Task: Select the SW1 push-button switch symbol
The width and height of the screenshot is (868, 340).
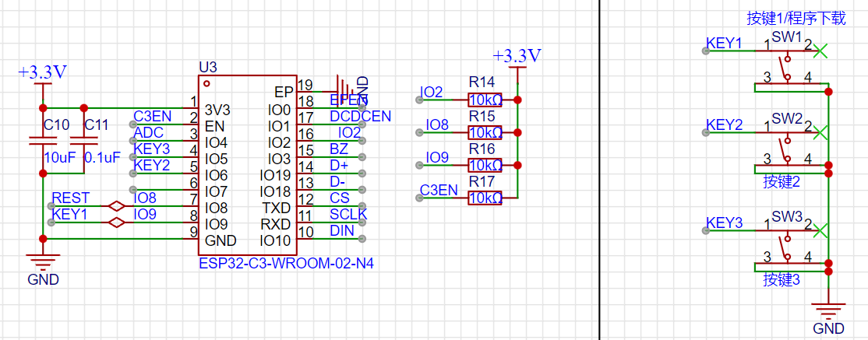Action: tap(787, 66)
